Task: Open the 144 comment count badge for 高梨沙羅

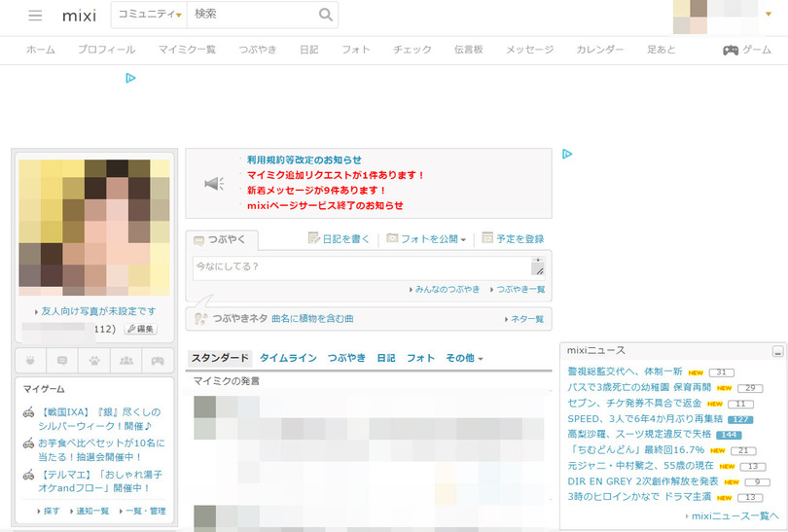Action: (729, 435)
